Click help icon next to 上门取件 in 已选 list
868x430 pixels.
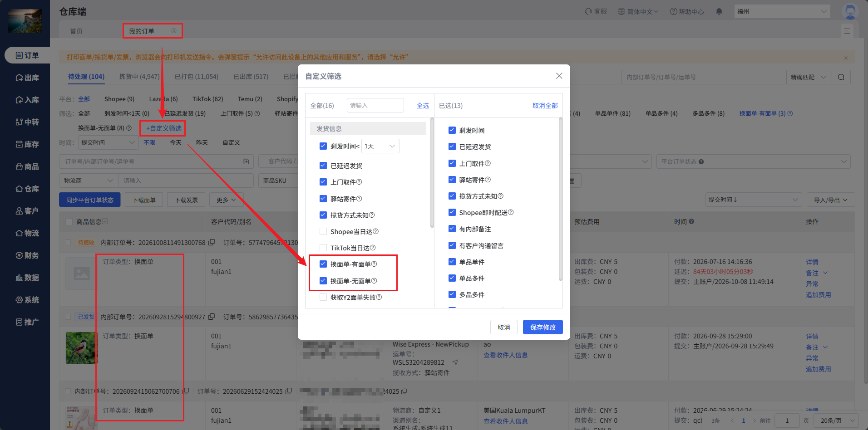coord(488,163)
